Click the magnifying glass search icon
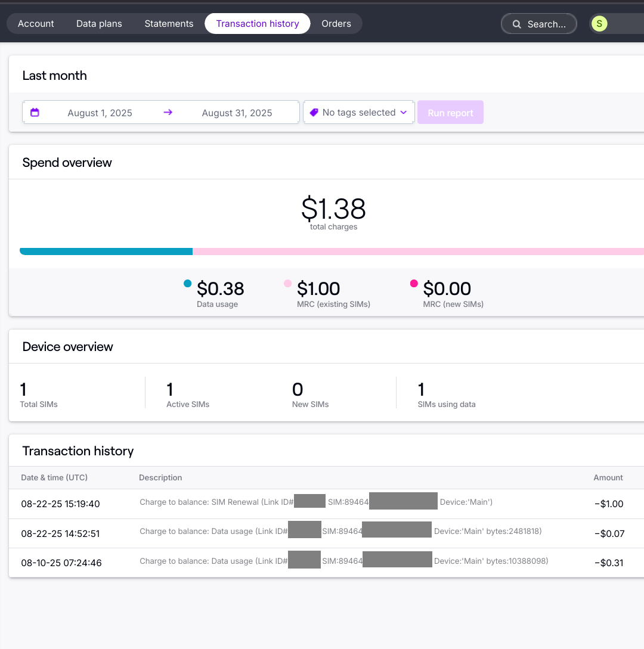 coord(517,24)
